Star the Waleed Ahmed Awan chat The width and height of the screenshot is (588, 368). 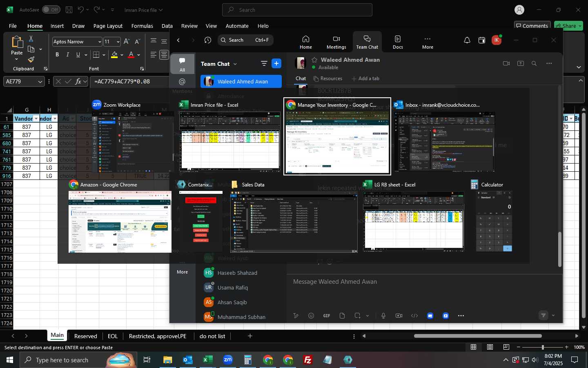(x=314, y=60)
